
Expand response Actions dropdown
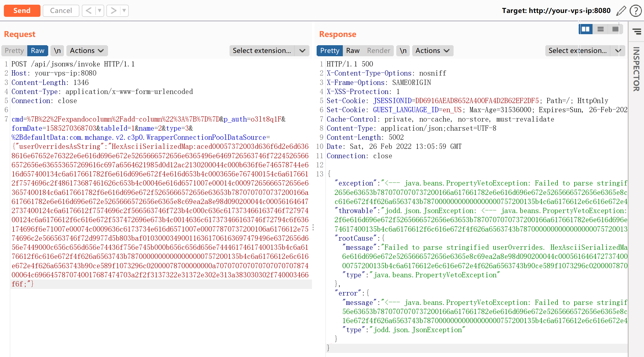click(x=432, y=51)
